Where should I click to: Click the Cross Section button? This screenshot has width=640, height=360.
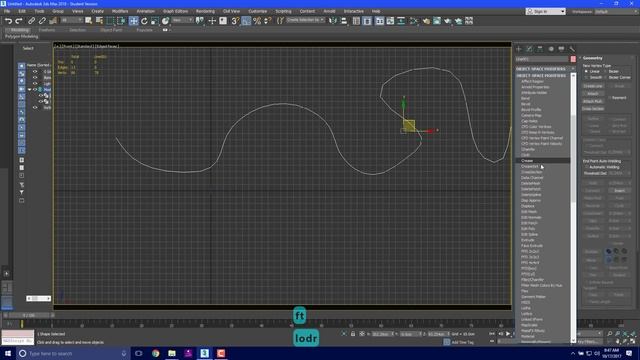pos(593,109)
